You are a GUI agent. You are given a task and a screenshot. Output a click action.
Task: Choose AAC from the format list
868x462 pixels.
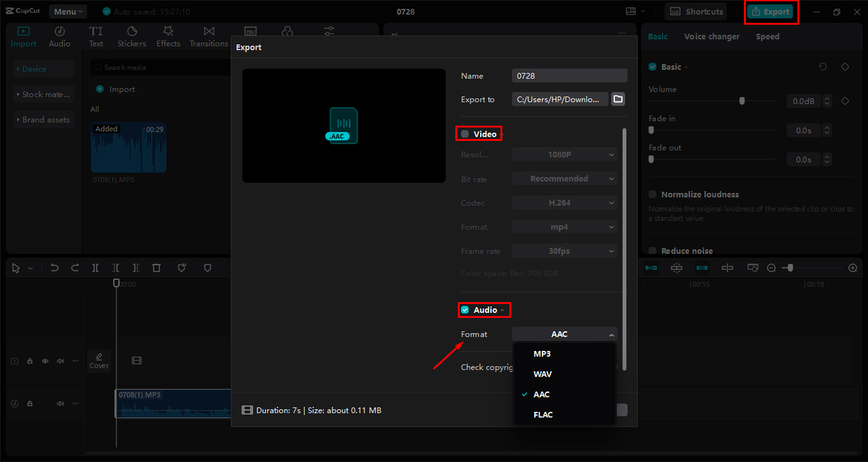[x=565, y=394]
